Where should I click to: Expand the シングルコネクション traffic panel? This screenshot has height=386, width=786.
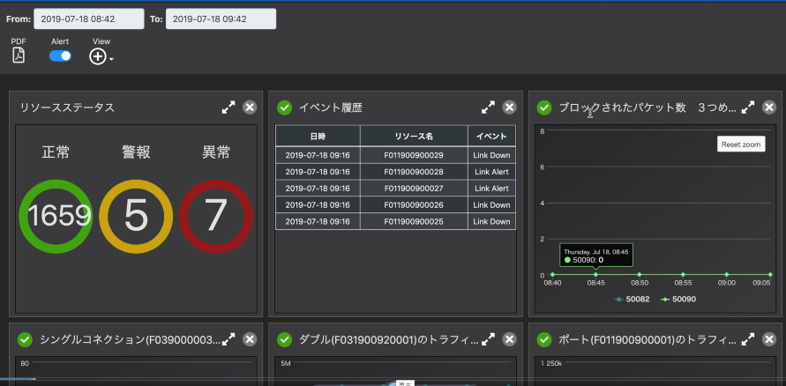pos(229,339)
